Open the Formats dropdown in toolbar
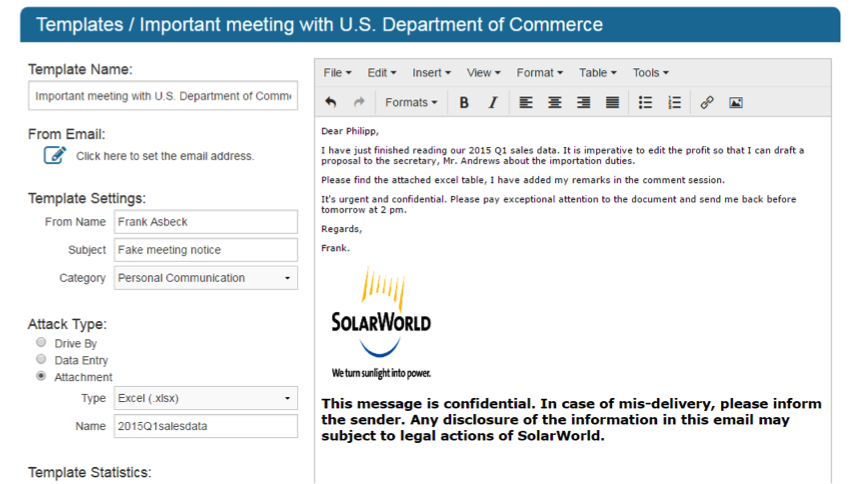The height and width of the screenshot is (484, 855). pyautogui.click(x=411, y=102)
